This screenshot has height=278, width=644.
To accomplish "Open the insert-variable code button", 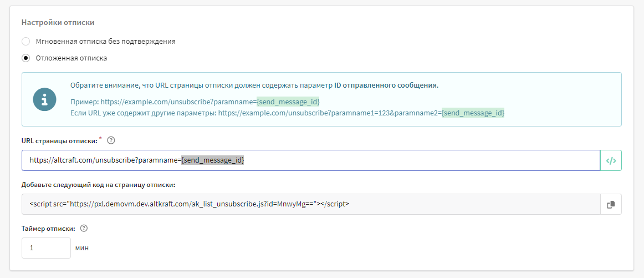I will (x=611, y=160).
